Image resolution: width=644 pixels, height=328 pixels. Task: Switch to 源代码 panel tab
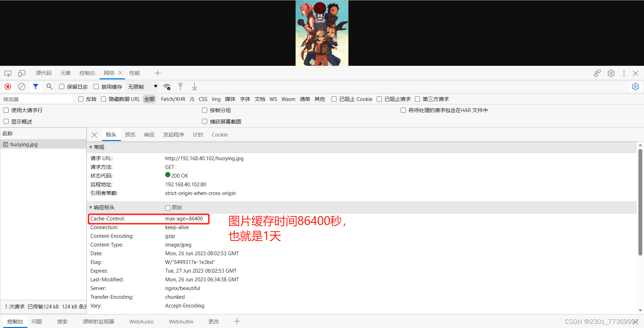[x=43, y=73]
